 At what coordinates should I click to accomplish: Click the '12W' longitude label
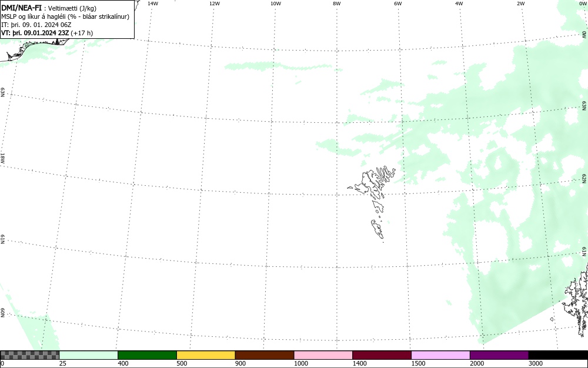[x=215, y=4]
